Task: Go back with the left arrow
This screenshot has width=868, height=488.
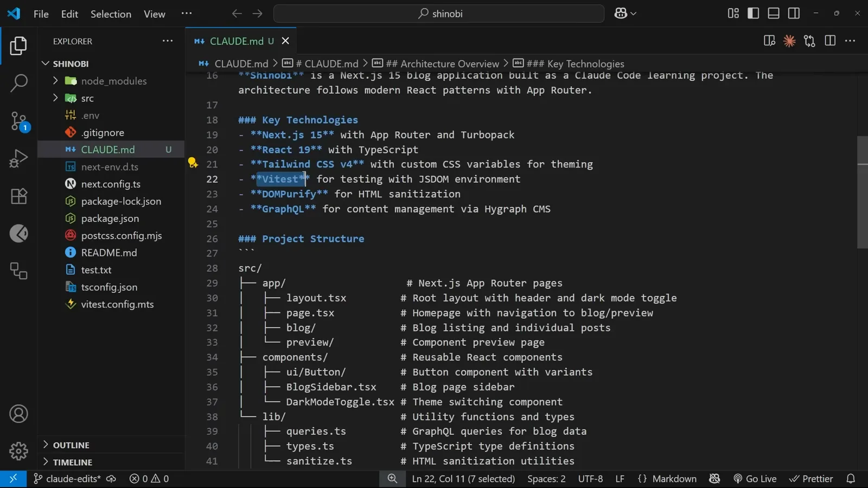Action: pos(237,14)
